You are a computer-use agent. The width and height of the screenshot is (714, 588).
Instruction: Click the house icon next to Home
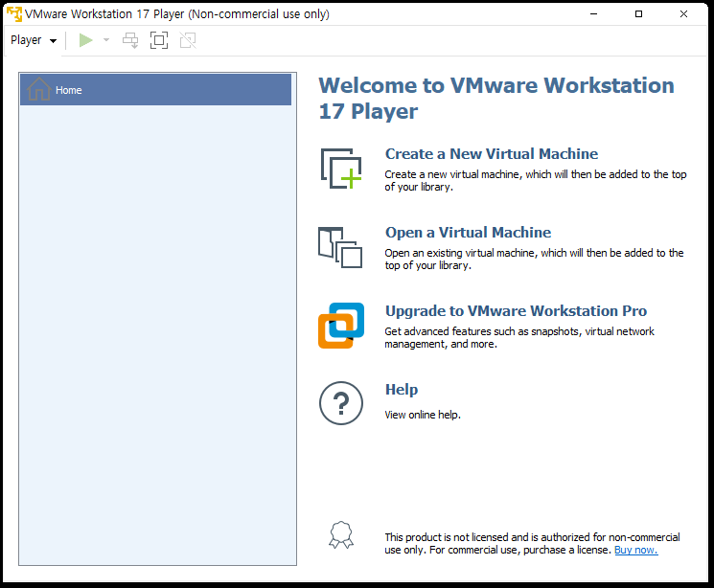pos(38,89)
